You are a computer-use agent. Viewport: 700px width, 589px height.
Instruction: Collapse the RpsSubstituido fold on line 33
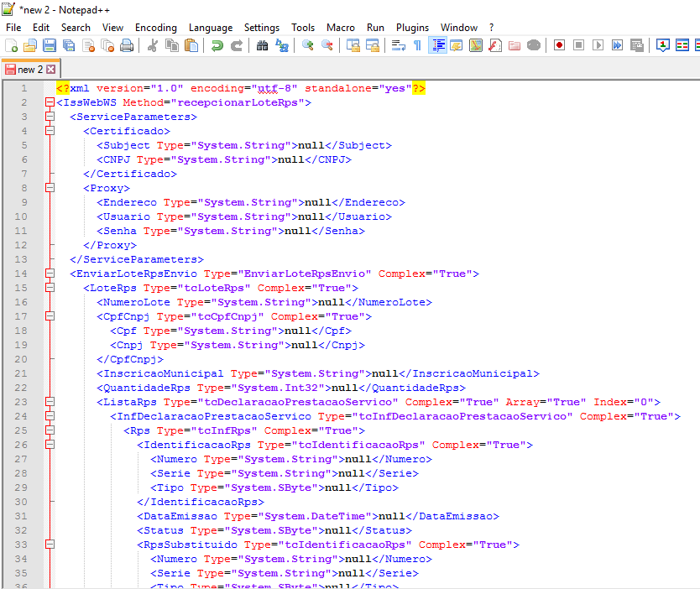coord(50,545)
